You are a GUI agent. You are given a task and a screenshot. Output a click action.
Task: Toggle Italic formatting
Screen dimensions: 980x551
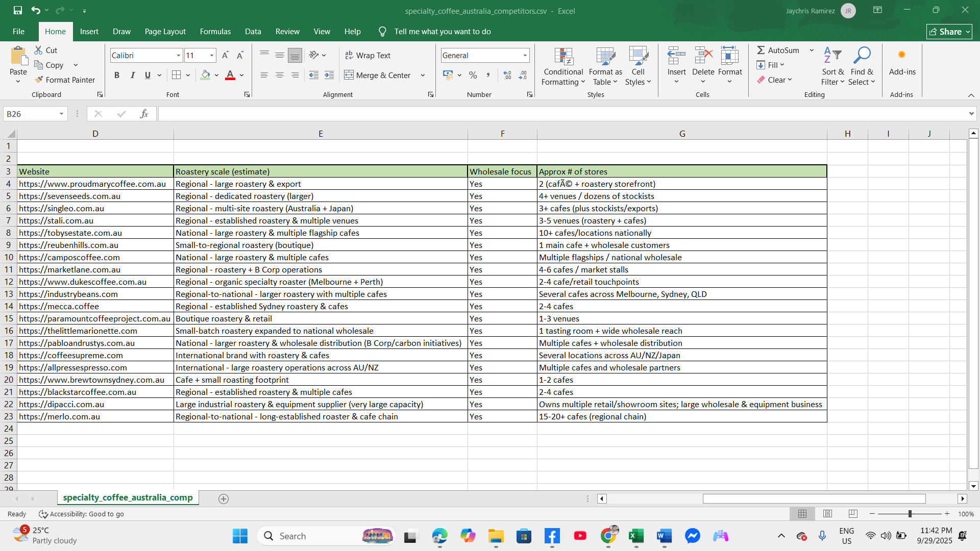(132, 75)
